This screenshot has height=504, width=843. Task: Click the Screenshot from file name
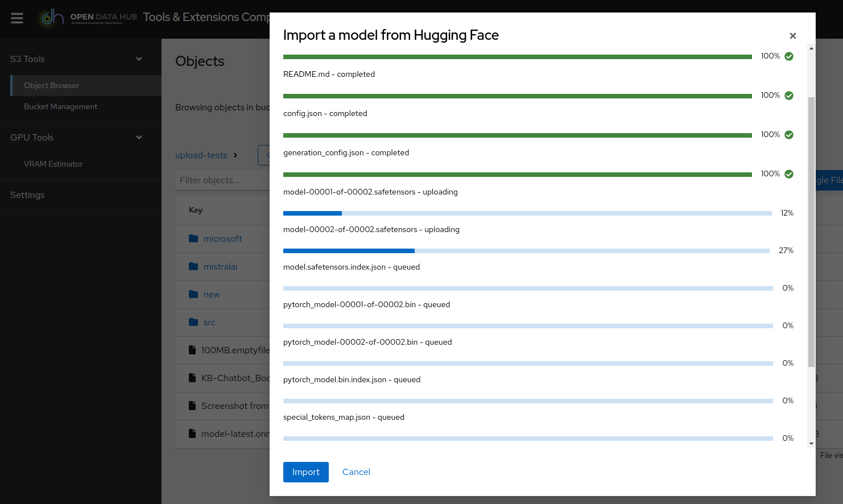click(235, 406)
